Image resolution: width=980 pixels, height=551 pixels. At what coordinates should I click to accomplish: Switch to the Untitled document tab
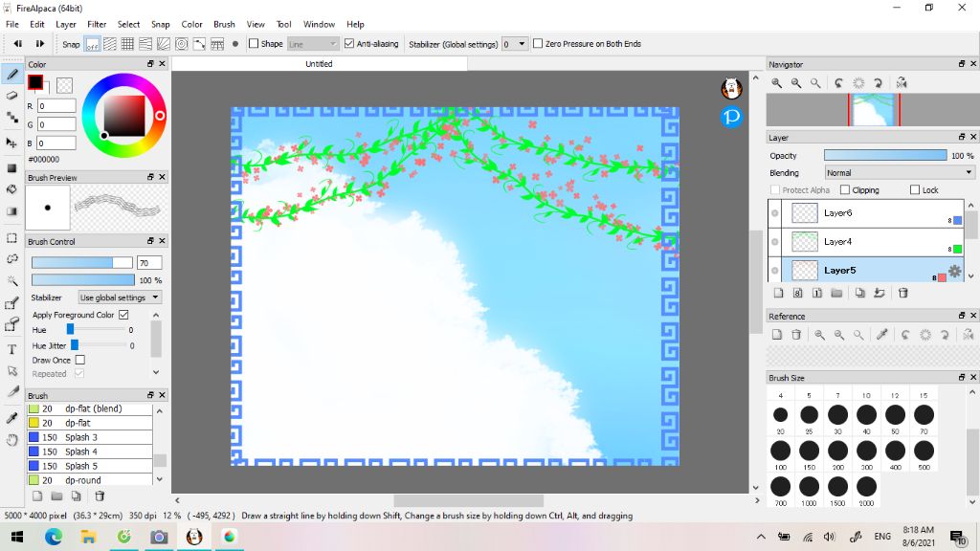click(319, 64)
